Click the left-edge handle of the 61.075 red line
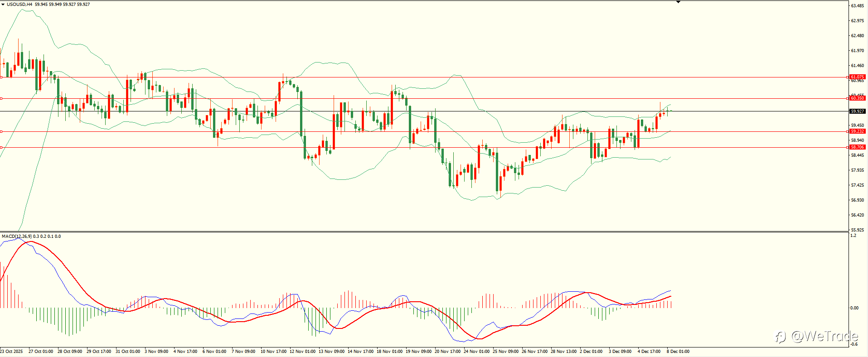 click(x=1, y=77)
